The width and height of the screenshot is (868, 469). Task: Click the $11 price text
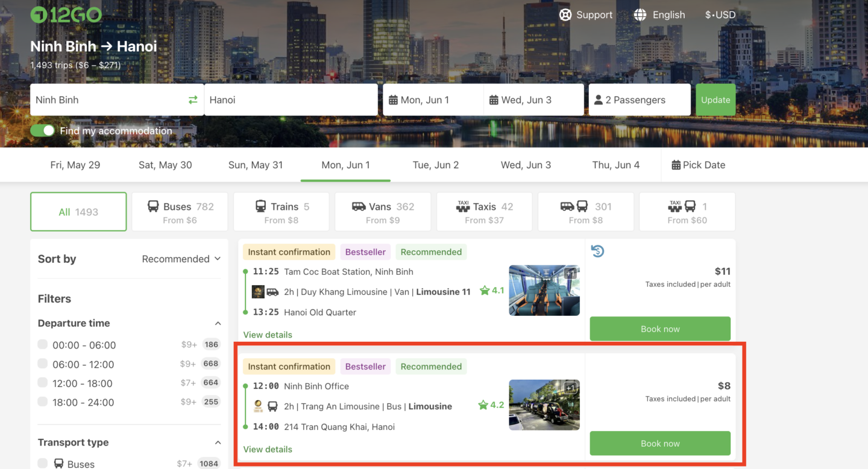pyautogui.click(x=722, y=271)
